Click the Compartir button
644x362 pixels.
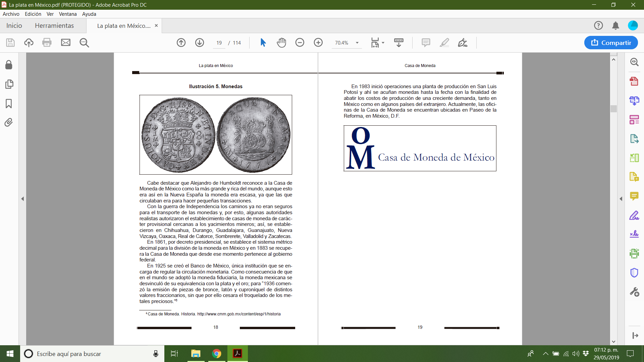tap(611, 43)
